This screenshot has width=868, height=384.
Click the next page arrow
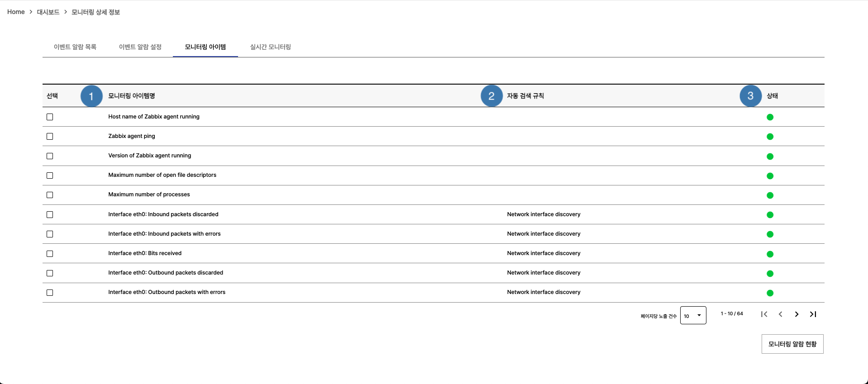(x=796, y=314)
